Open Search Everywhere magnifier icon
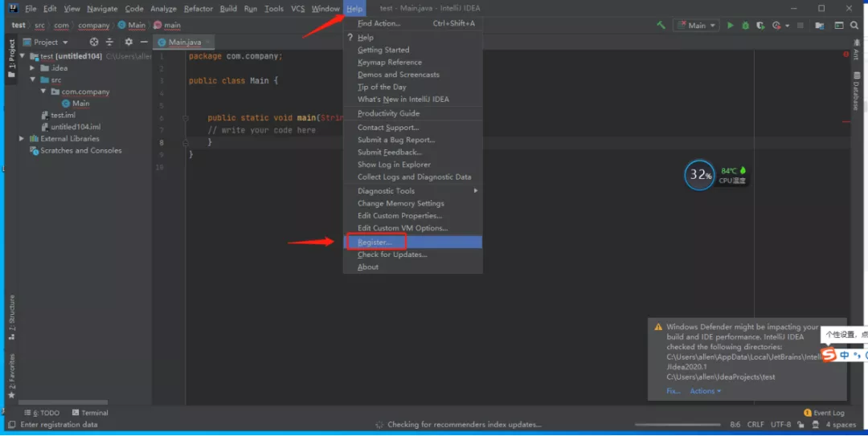 coord(854,26)
